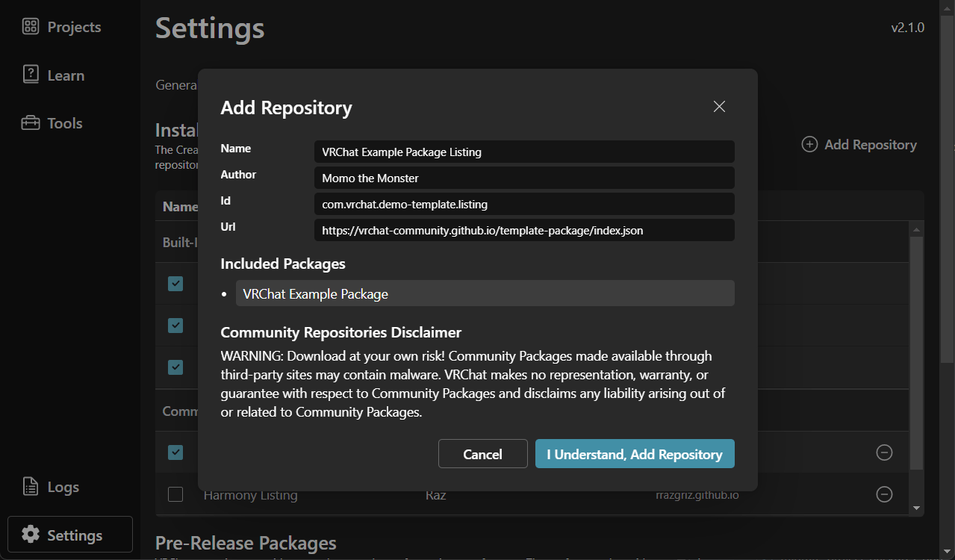
Task: Click the repository Name field
Action: [523, 152]
